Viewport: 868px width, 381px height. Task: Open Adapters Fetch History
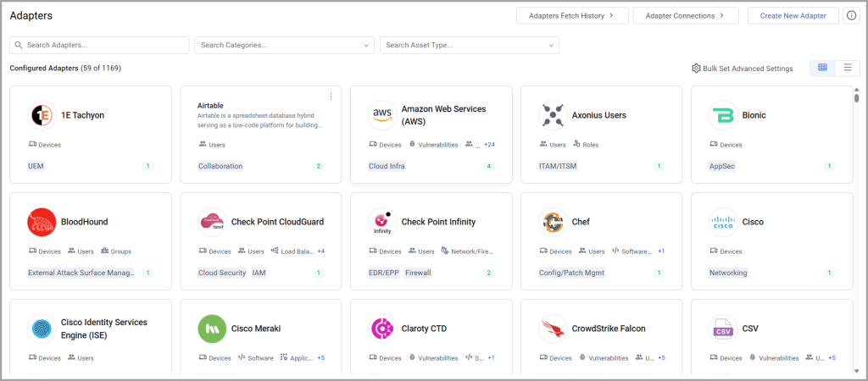coord(572,16)
